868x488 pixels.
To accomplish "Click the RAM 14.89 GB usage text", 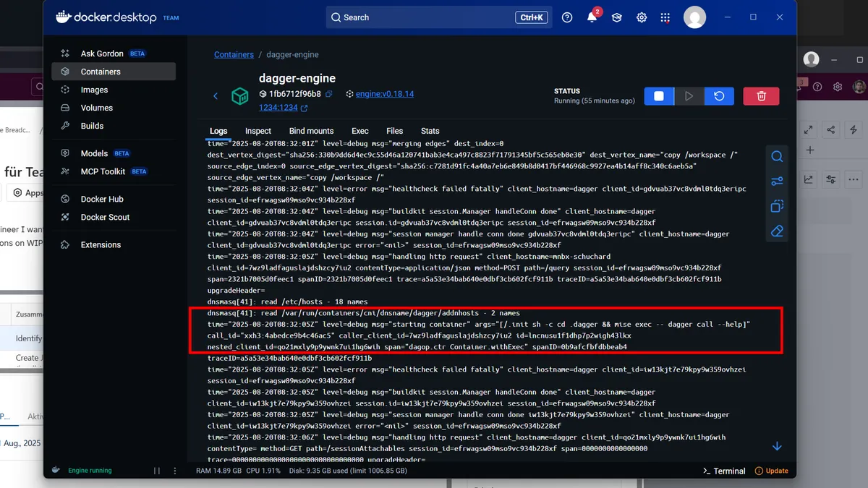I will [x=219, y=471].
